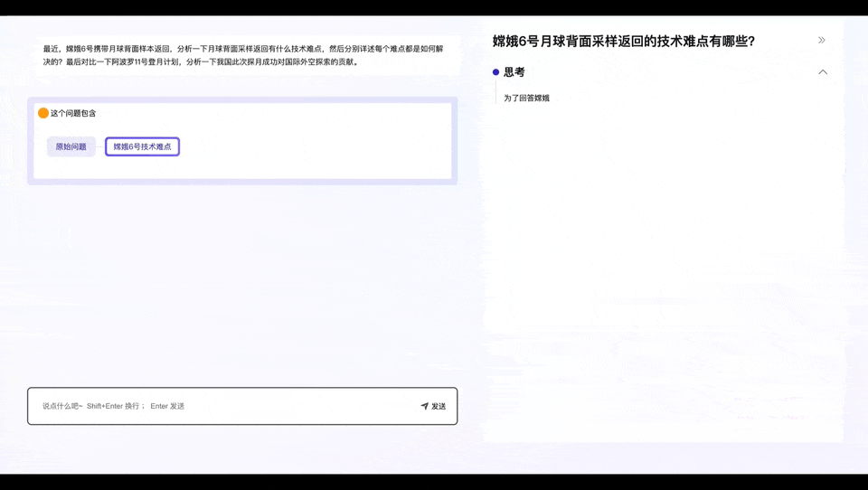
Task: Collapse side panel with double-chevron icon
Action: tap(822, 40)
